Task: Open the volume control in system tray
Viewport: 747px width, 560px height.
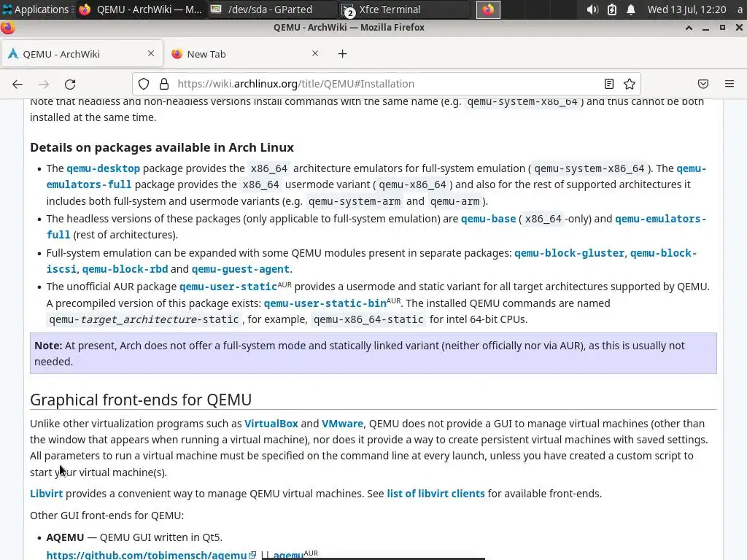Action: [592, 9]
